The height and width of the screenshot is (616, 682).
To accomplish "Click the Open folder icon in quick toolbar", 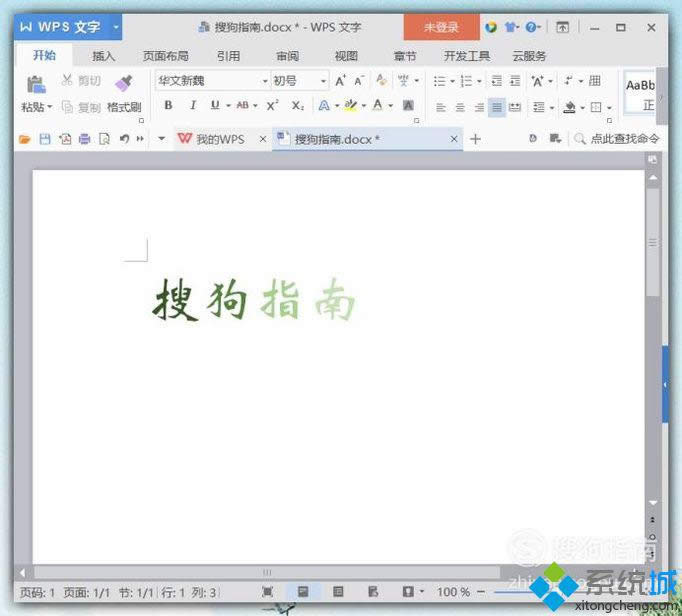I will (25, 139).
